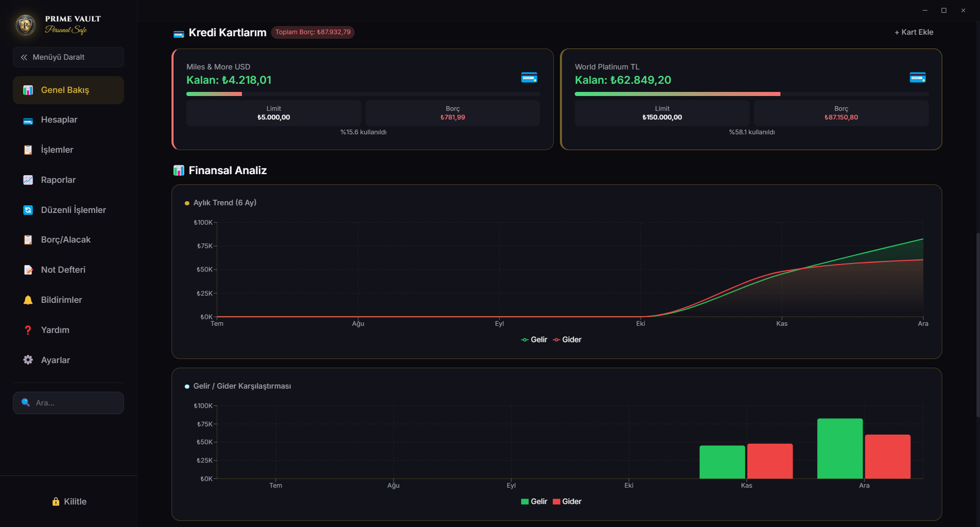Click the Hesaplar card icon in sidebar
980x527 pixels.
point(28,121)
